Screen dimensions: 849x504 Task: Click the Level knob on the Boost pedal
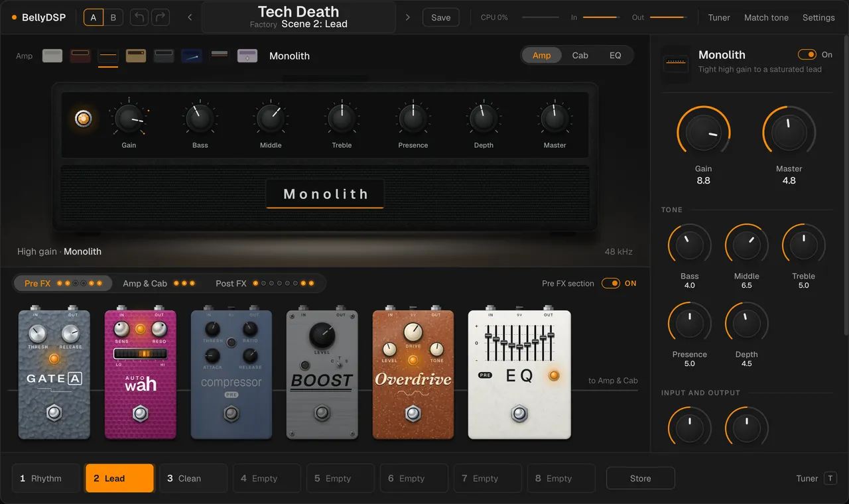tap(322, 336)
